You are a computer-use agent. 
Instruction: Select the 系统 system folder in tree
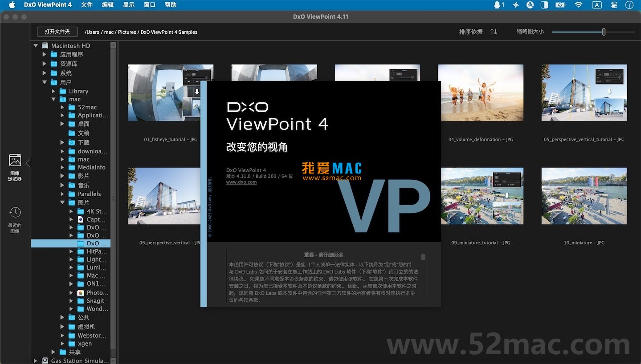(66, 73)
